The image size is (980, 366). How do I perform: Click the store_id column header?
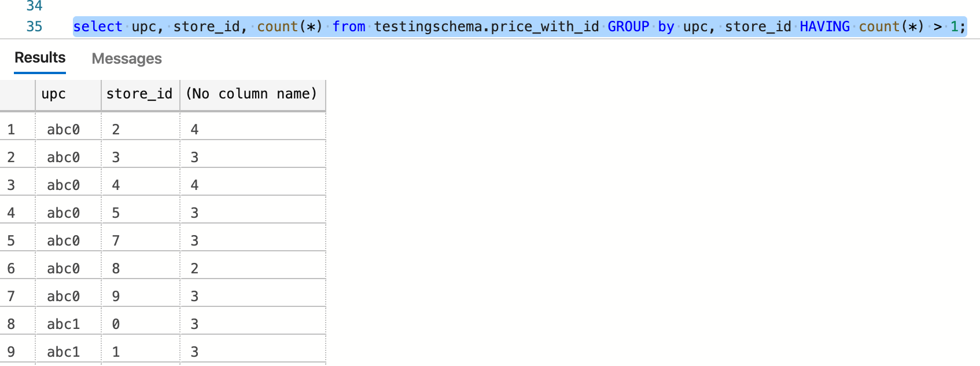point(139,94)
